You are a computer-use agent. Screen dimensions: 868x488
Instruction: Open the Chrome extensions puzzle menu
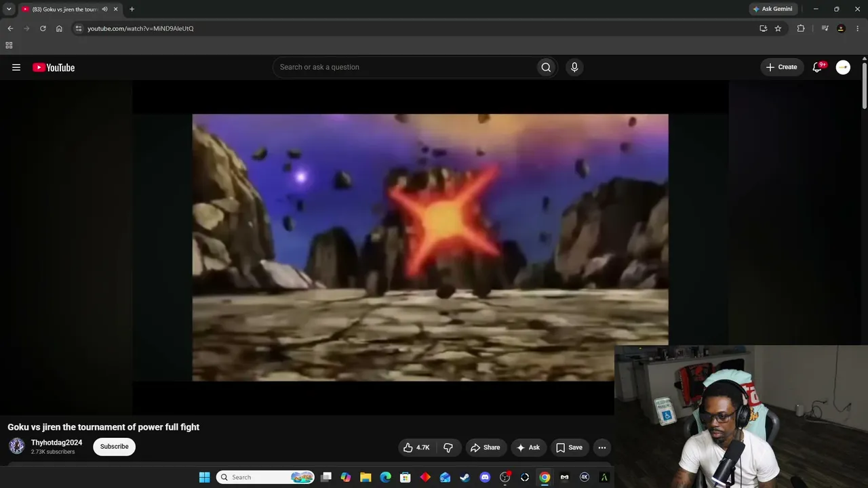click(x=801, y=28)
